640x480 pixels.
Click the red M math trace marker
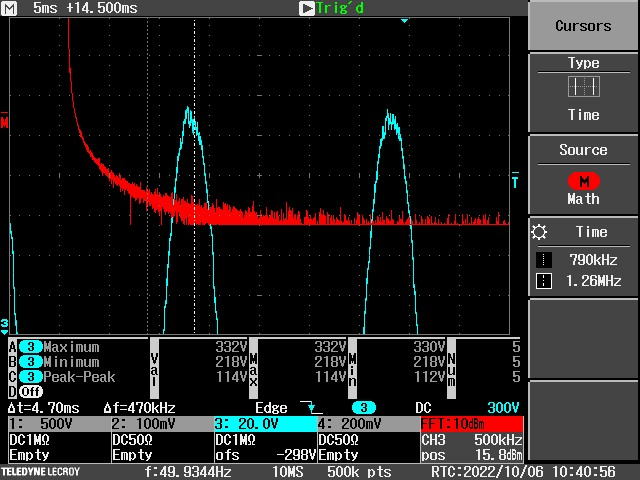(x=5, y=123)
